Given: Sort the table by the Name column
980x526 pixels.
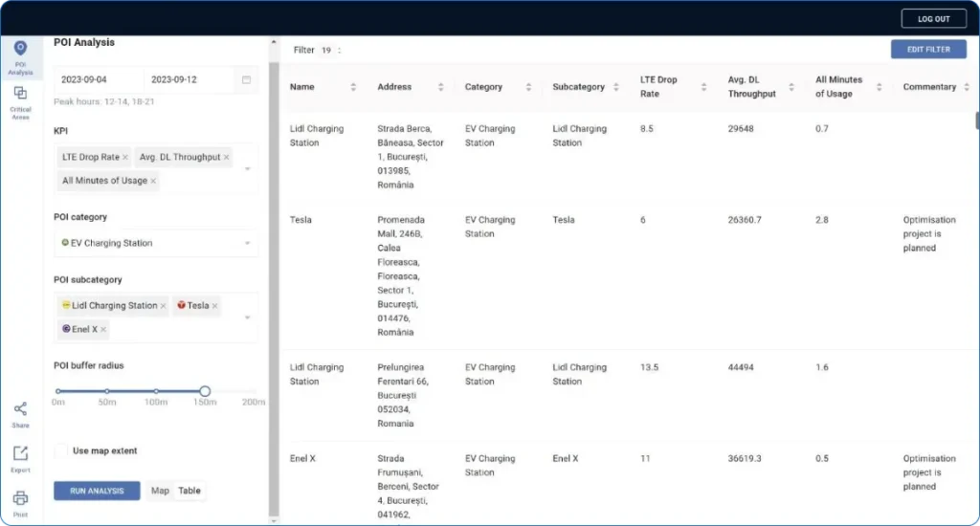Looking at the screenshot, I should [x=353, y=87].
